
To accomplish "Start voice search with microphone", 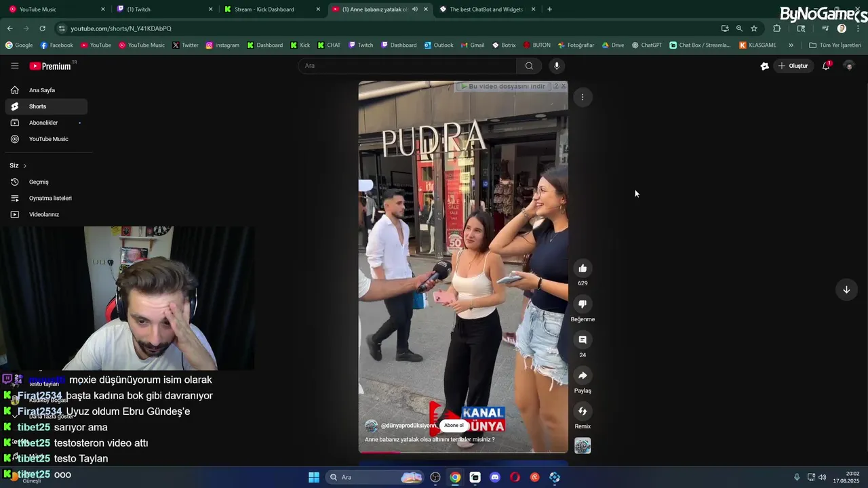I will click(x=557, y=66).
